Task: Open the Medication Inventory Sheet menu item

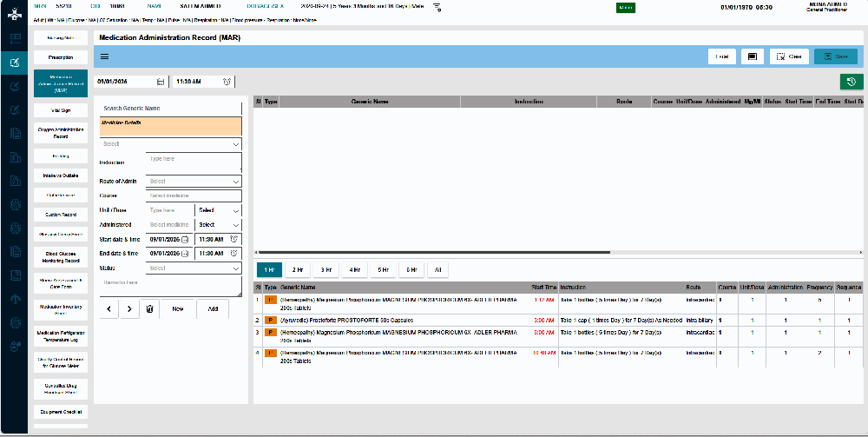Action: 61,309
